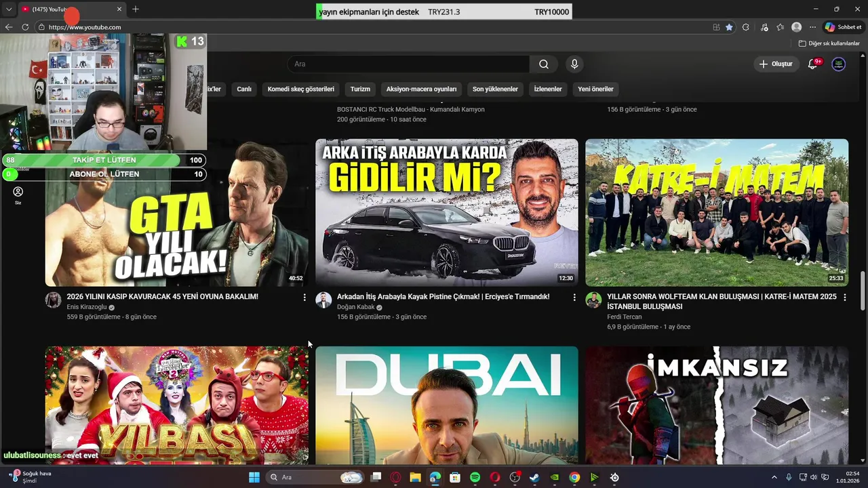Select the Yeni öneriler chip
Viewport: 868px width, 488px height.
pos(595,89)
